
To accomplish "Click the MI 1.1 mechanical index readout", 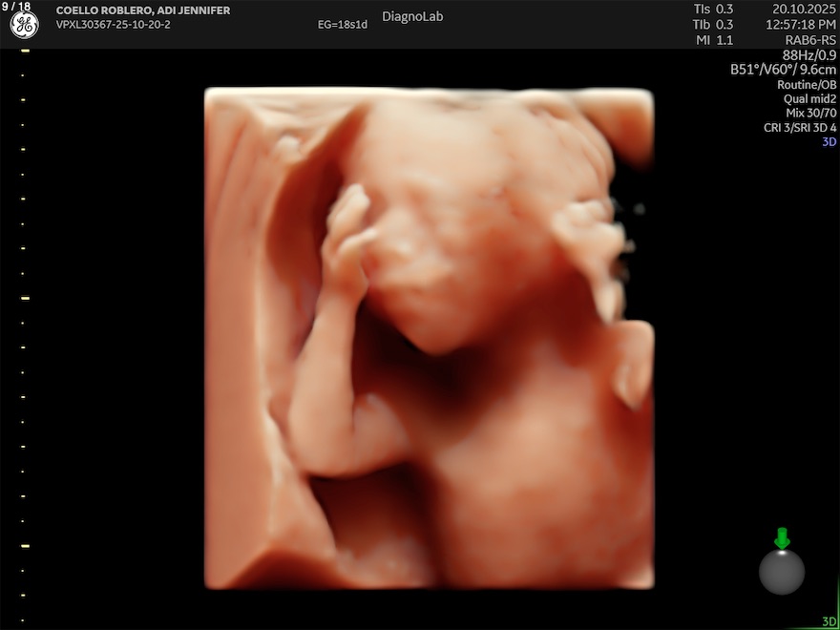I will point(713,40).
